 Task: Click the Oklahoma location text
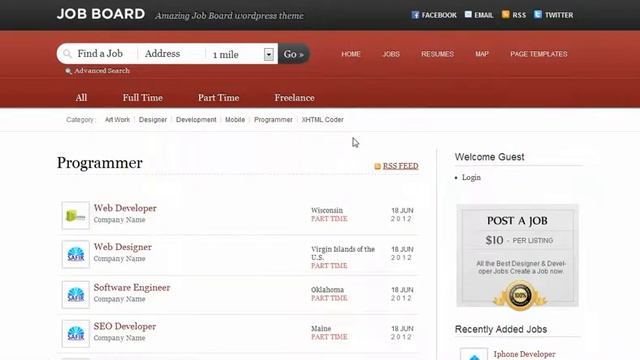click(327, 290)
